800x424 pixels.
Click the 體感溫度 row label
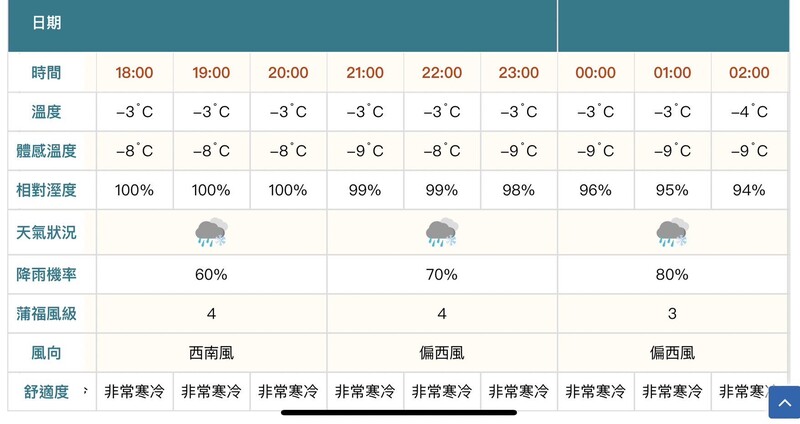[x=46, y=151]
